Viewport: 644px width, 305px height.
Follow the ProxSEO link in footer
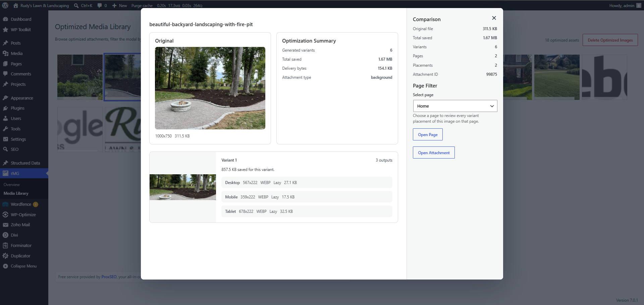(x=109, y=277)
